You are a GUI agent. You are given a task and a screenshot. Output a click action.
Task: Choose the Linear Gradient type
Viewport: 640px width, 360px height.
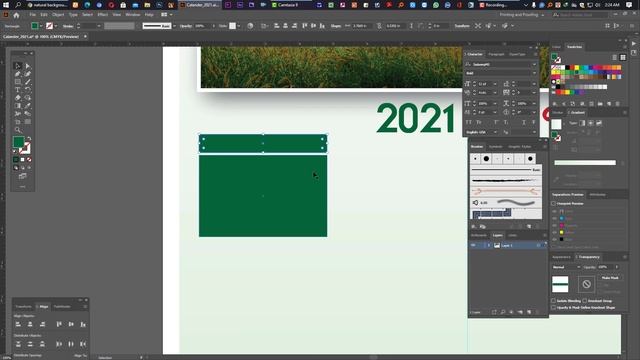tap(582, 123)
